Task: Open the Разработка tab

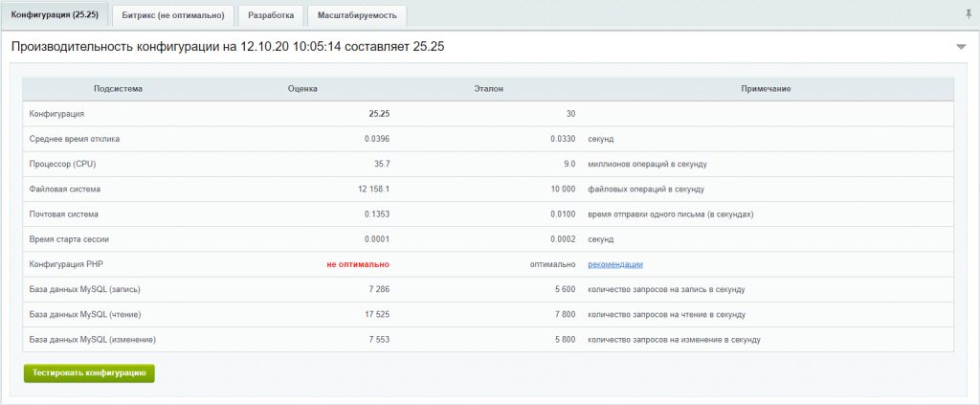Action: [x=271, y=15]
